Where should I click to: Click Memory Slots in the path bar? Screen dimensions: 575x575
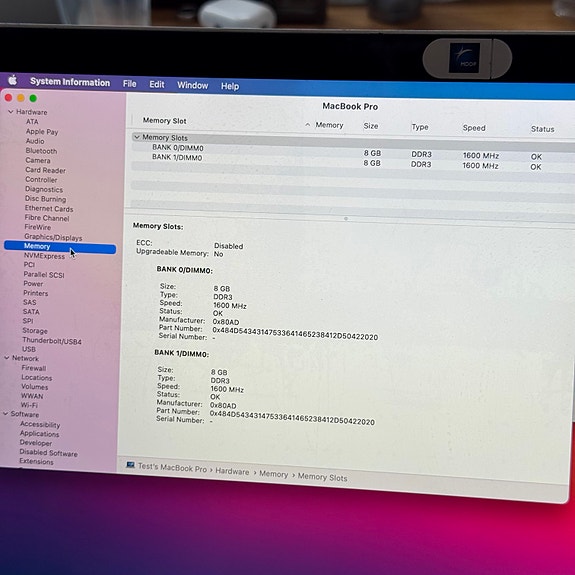[x=322, y=477]
